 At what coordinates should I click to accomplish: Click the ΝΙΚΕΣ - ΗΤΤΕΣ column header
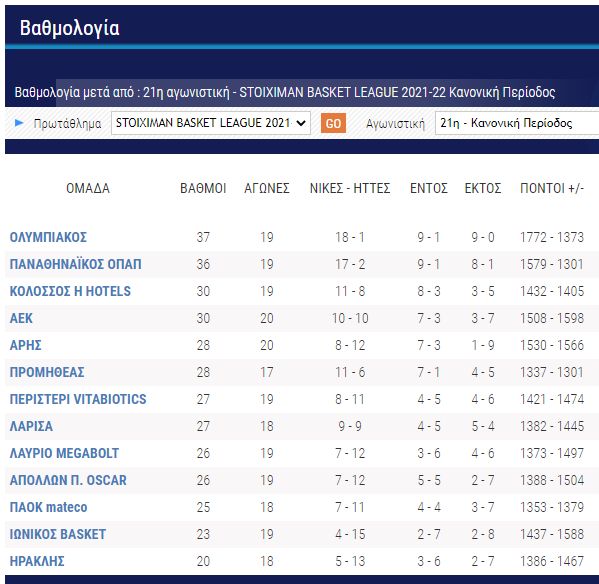(x=350, y=188)
